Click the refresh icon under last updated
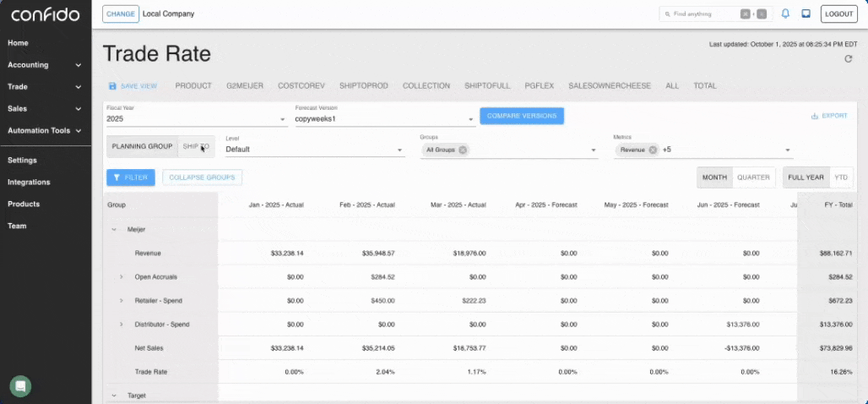The height and width of the screenshot is (404, 868). tap(848, 58)
